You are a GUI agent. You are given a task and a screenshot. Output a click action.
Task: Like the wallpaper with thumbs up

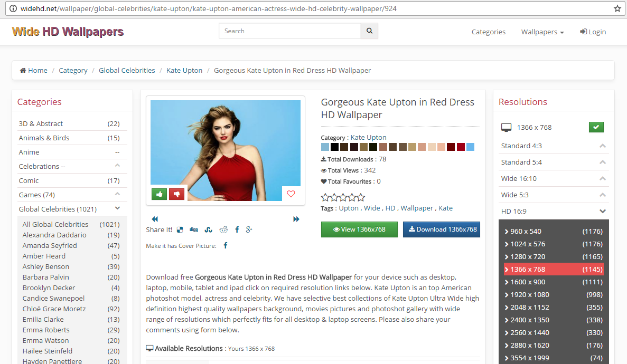point(159,194)
